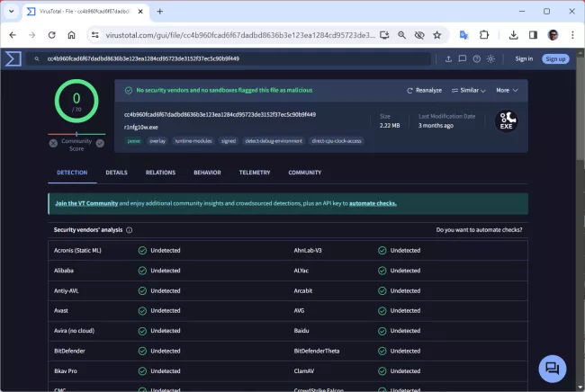Click the detect-debug-environment tag

pyautogui.click(x=274, y=141)
